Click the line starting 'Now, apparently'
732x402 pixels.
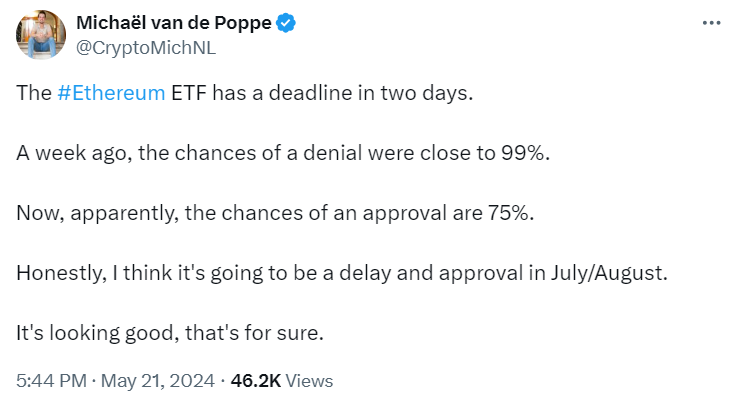click(275, 213)
